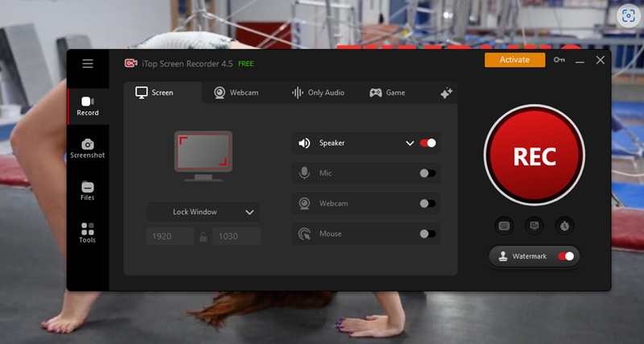This screenshot has width=644, height=344.
Task: Open the Lock Window dropdown
Action: tap(204, 212)
